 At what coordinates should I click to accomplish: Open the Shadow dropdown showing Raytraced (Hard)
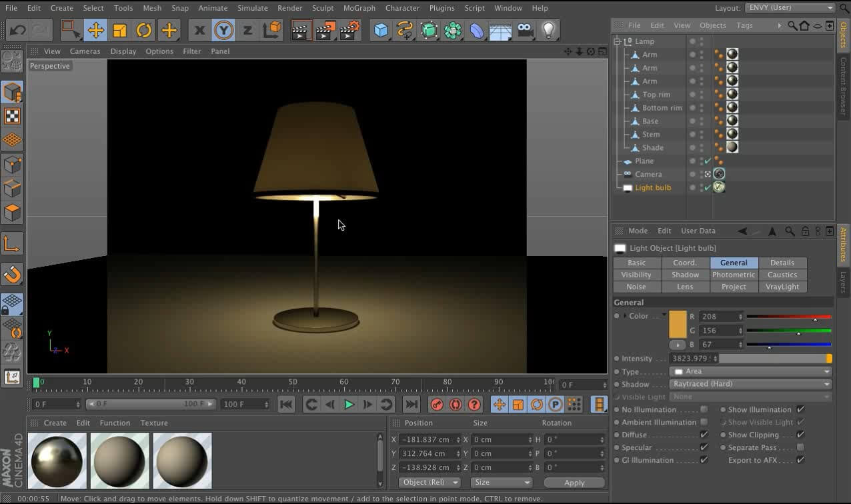tap(751, 384)
